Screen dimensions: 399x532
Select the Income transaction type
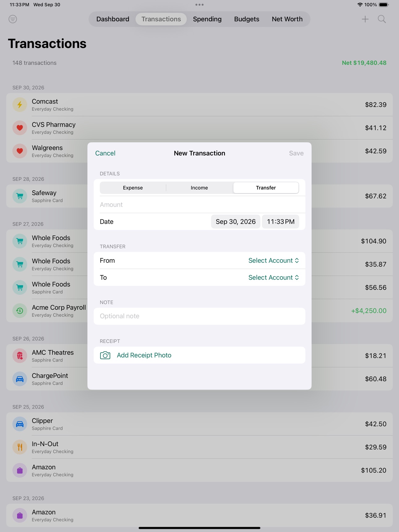point(199,188)
